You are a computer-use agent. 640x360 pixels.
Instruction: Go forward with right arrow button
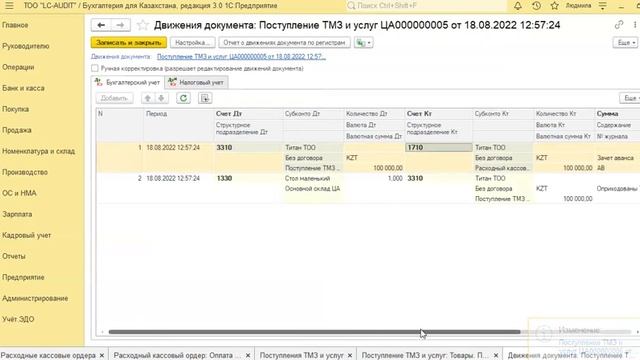120,25
